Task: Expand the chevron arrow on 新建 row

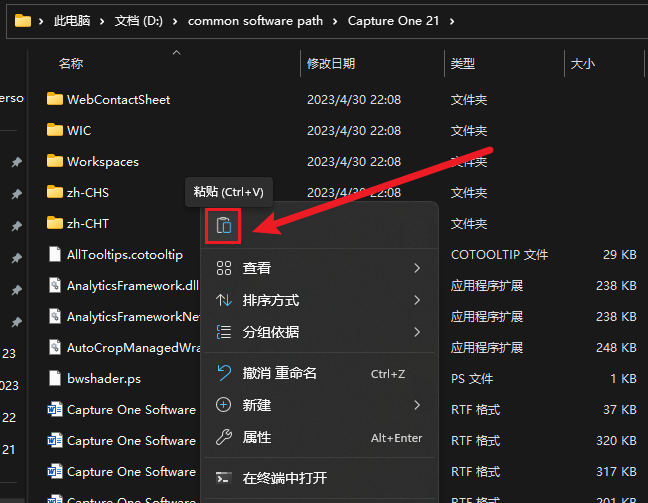Action: pos(417,405)
